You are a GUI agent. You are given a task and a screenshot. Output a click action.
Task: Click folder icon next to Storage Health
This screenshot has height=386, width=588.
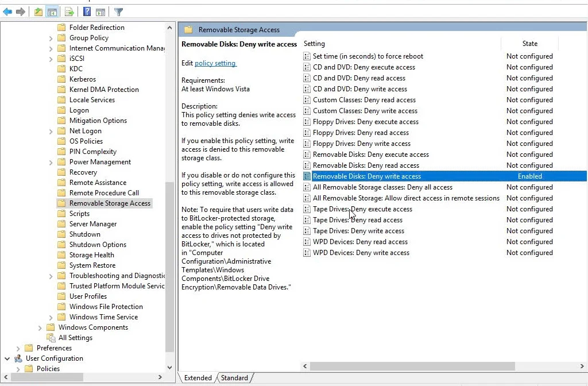click(61, 254)
